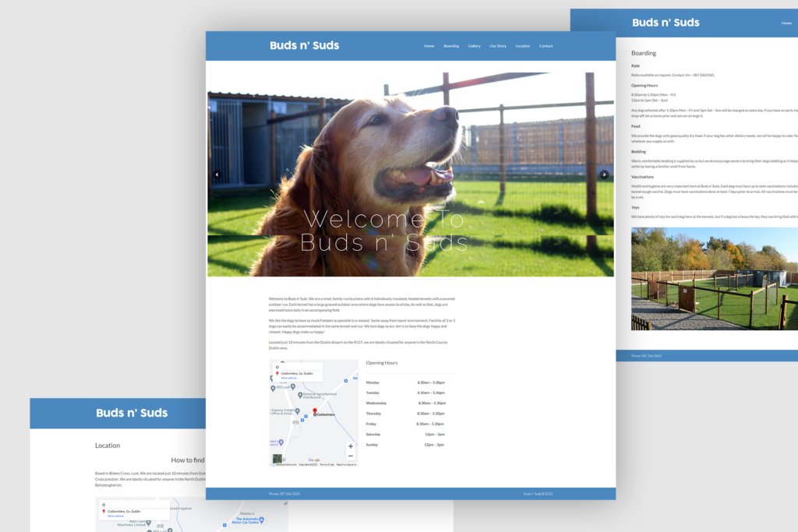Image resolution: width=798 pixels, height=532 pixels.
Task: Click phone number in Boarding page footer
Action: click(646, 356)
